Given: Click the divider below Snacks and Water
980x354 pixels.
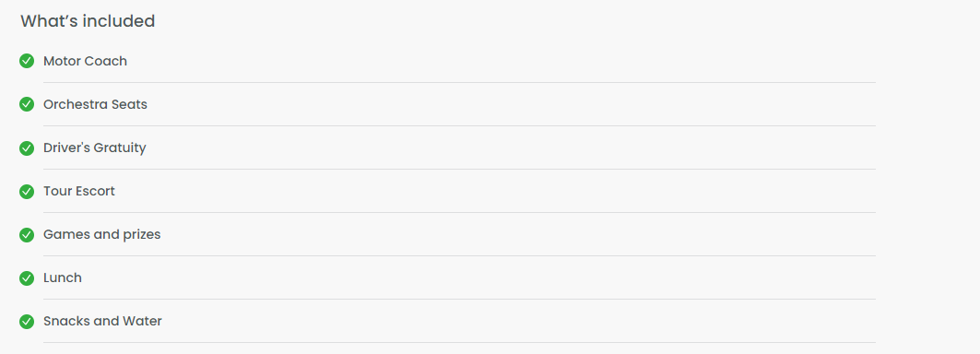Looking at the screenshot, I should pyautogui.click(x=459, y=342).
